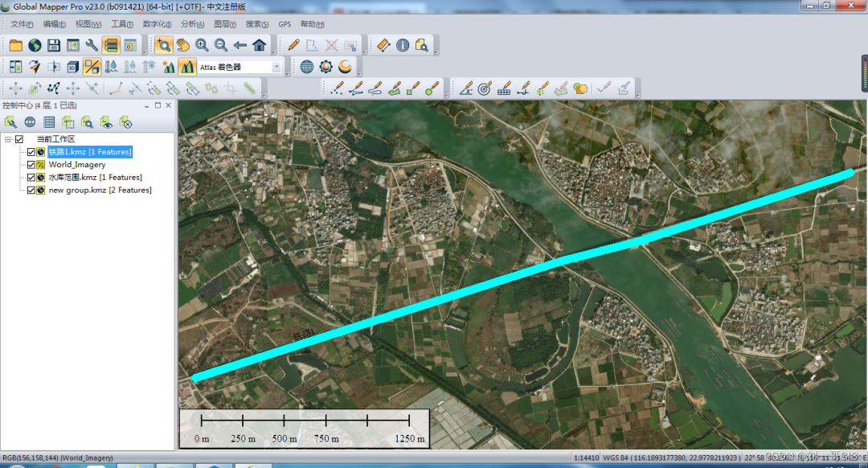Click close layer X icon in Control Center
Screen dimensions: 868x468
pos(125,122)
